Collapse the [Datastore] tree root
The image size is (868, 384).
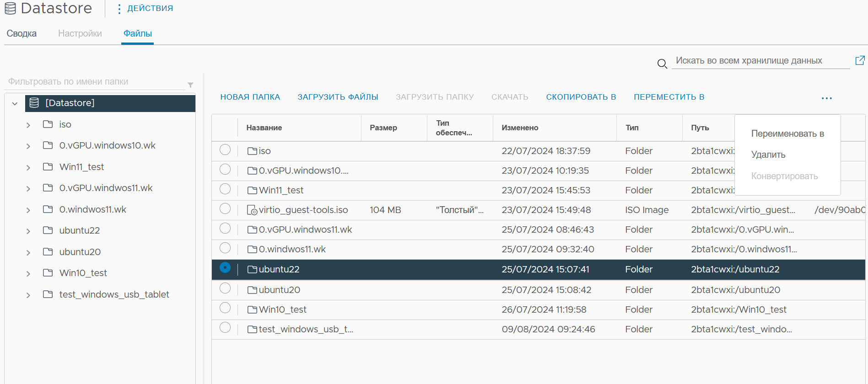coord(15,103)
